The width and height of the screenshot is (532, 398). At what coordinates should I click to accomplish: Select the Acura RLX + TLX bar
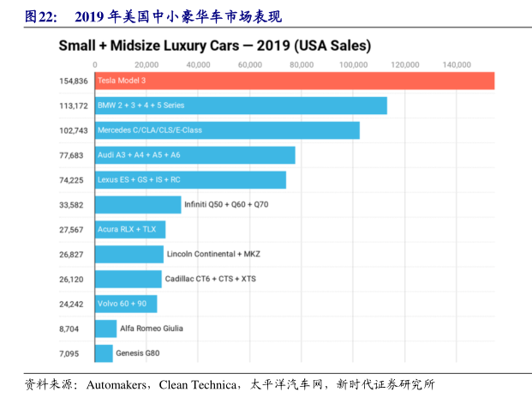[x=130, y=230]
